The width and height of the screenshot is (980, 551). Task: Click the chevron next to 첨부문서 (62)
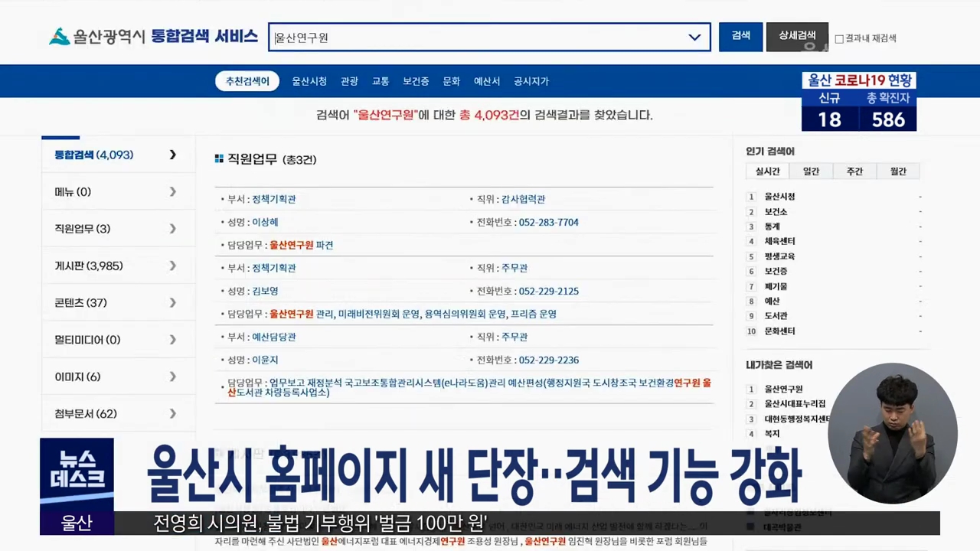pos(173,414)
